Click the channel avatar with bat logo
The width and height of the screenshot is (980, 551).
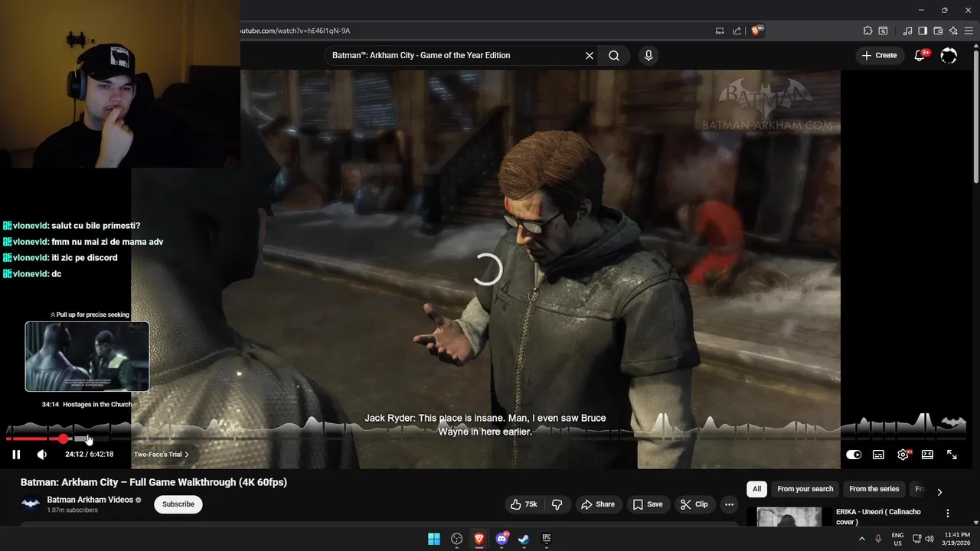pyautogui.click(x=30, y=504)
